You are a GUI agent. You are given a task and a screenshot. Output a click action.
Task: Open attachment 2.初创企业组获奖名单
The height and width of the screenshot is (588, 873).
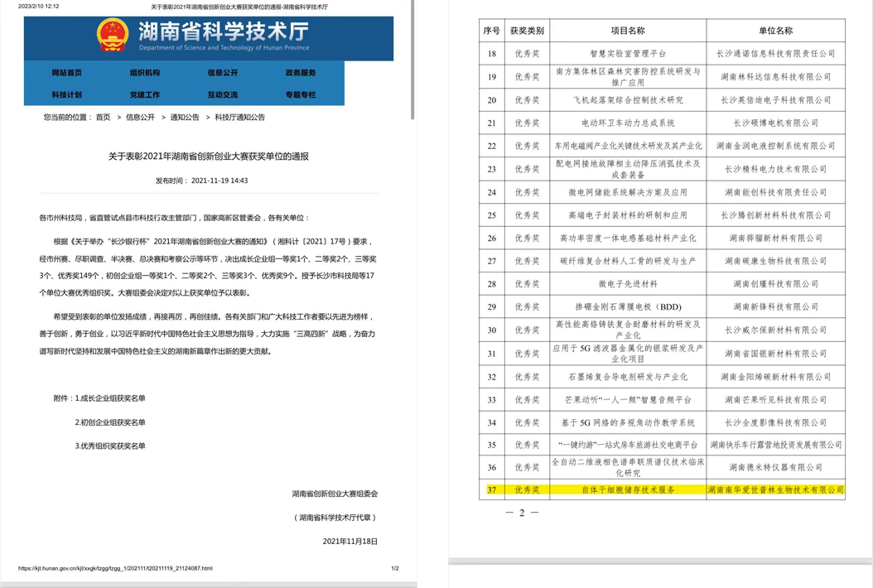tap(110, 422)
